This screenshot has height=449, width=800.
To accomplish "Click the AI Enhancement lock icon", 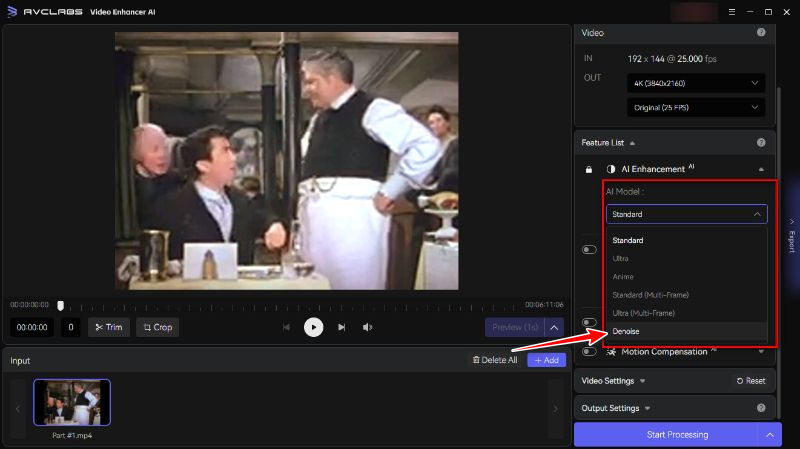I will coord(589,169).
